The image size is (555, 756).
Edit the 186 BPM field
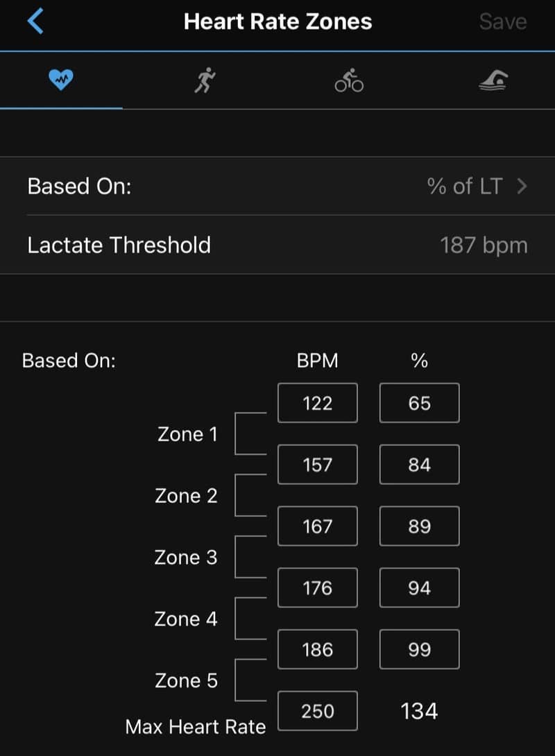pos(318,649)
